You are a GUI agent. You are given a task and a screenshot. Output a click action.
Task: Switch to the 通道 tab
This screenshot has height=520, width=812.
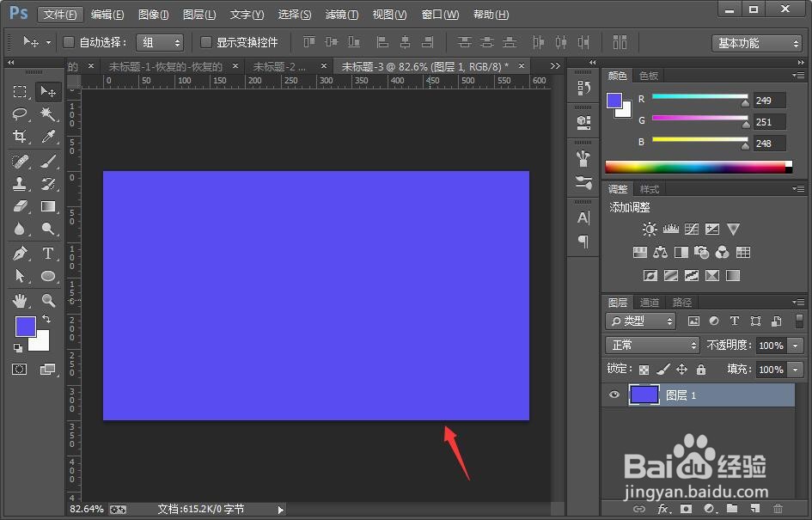coord(650,302)
